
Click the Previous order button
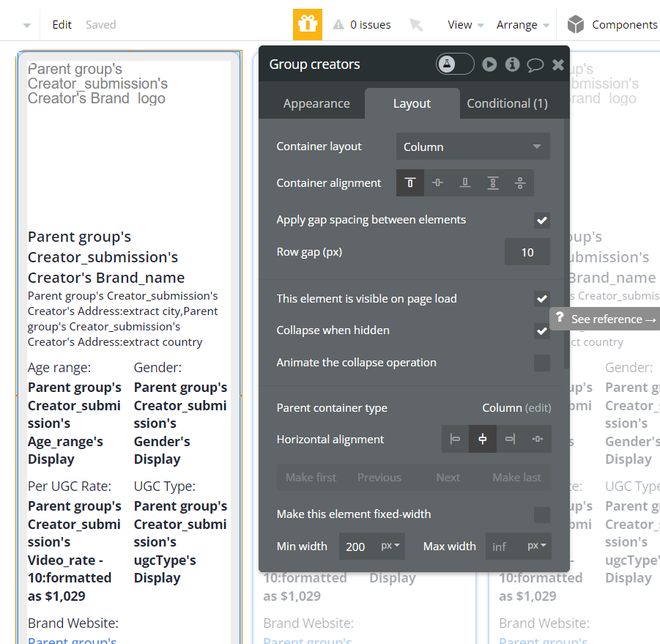pos(379,477)
